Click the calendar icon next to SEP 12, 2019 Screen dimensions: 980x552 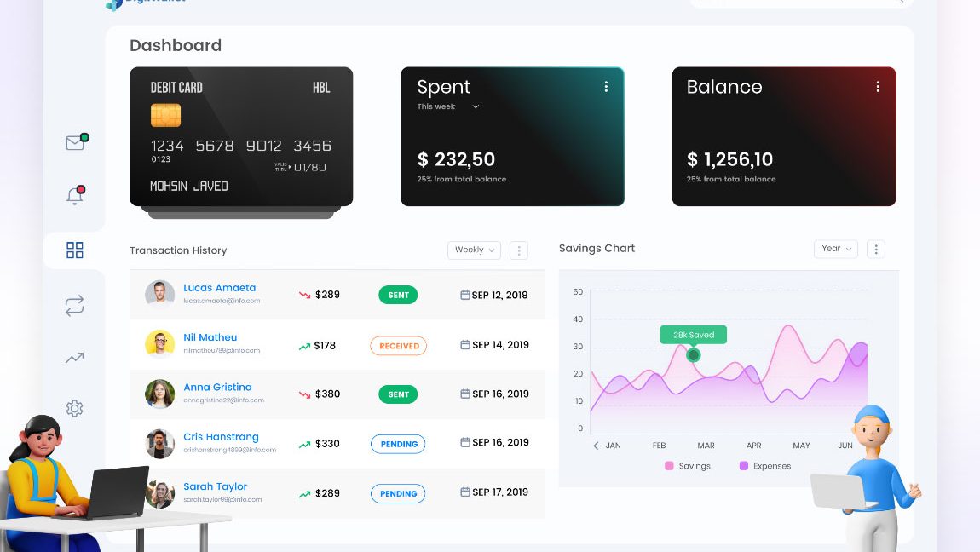[465, 295]
